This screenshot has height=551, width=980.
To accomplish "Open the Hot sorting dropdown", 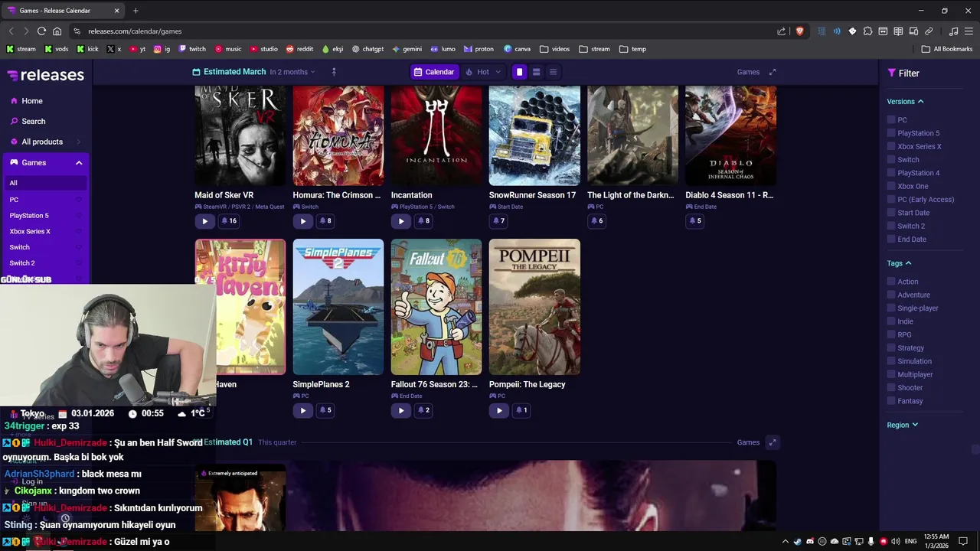I will coord(483,72).
